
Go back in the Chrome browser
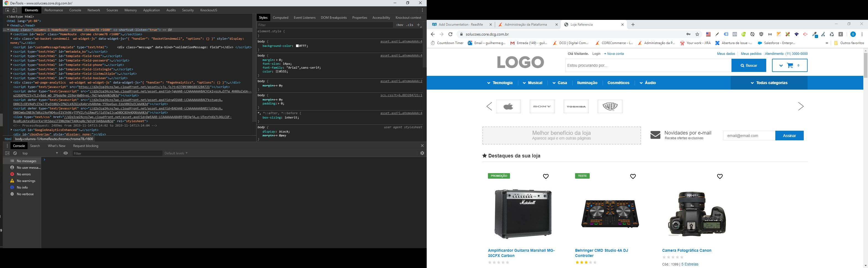[433, 34]
